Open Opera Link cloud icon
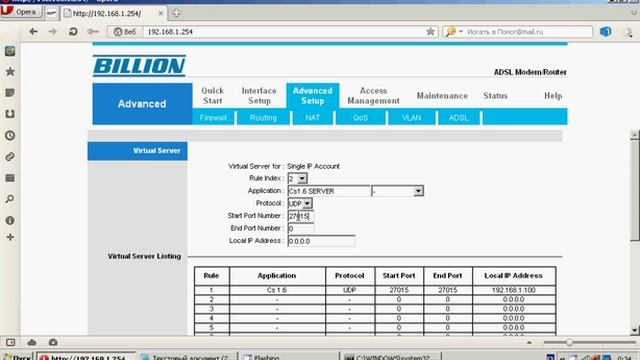 pos(32,342)
